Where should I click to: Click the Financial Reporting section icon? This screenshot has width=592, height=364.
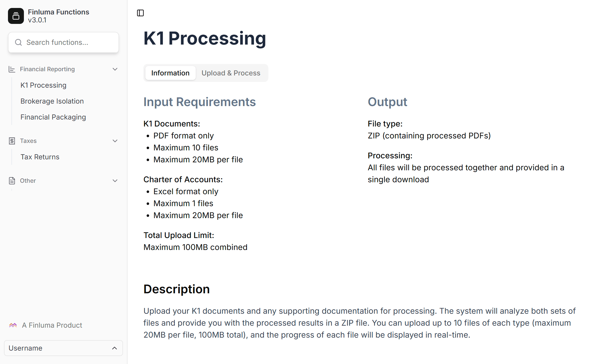click(x=11, y=68)
